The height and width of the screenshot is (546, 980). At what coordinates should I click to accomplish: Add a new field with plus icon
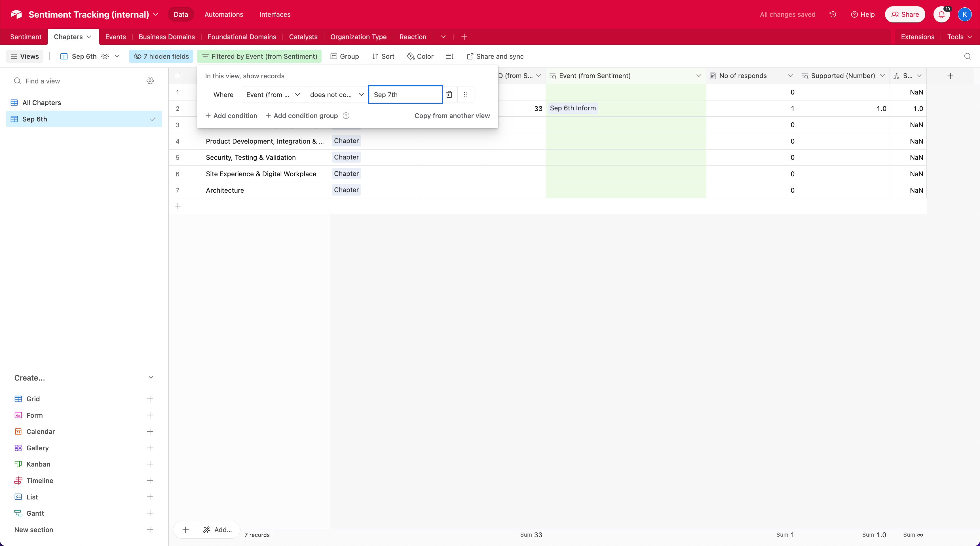tap(950, 76)
